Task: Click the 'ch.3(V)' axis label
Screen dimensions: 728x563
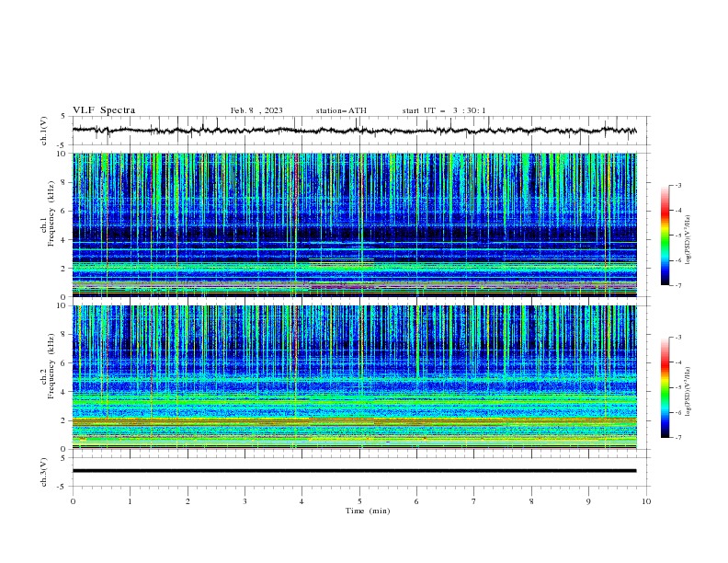Action: (44, 472)
